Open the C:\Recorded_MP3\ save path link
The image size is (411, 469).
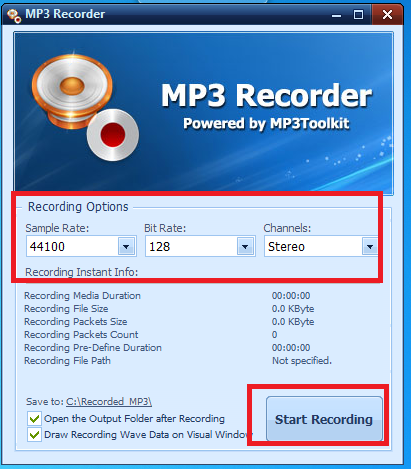(109, 401)
